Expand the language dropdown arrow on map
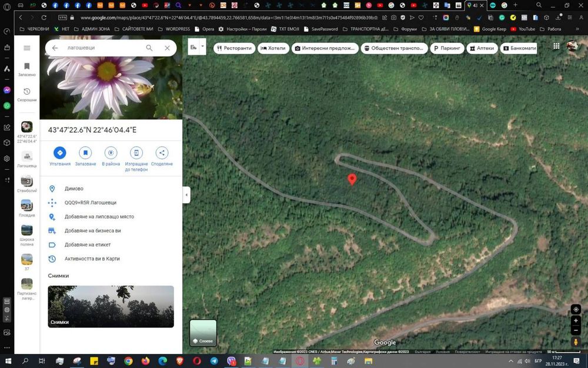This screenshot has width=588, height=368. [202, 46]
